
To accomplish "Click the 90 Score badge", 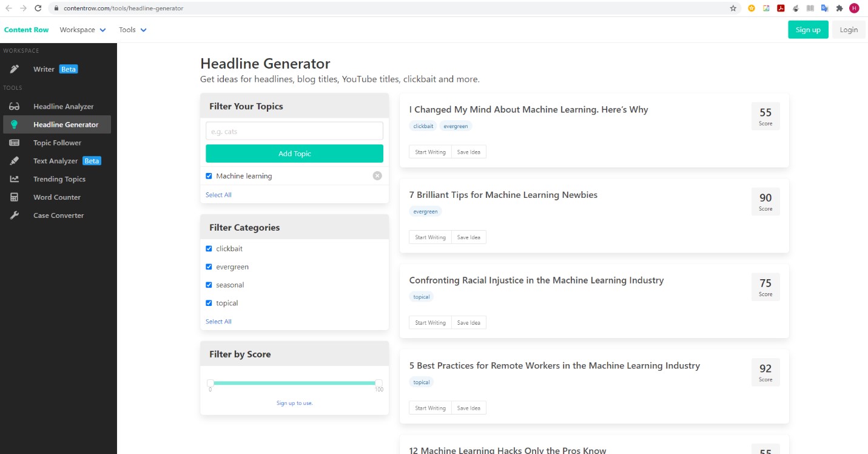I will pyautogui.click(x=765, y=202).
